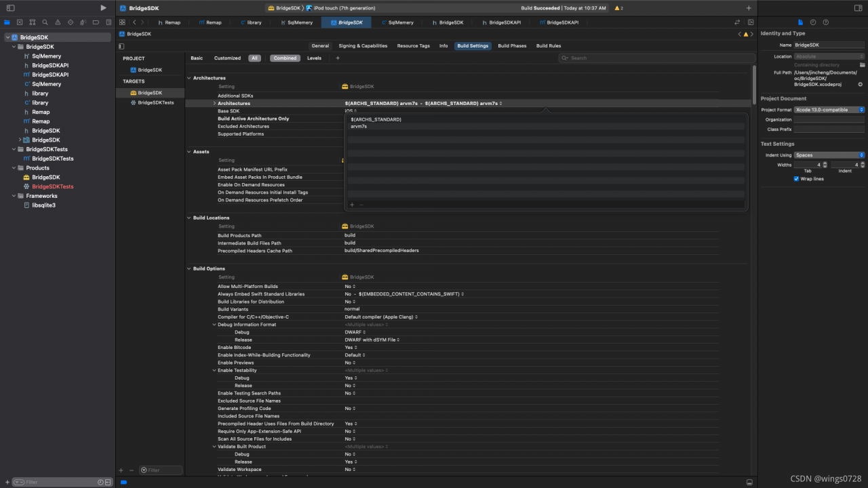The height and width of the screenshot is (488, 868).
Task: Open the Quick Help inspector icon
Action: coord(825,22)
